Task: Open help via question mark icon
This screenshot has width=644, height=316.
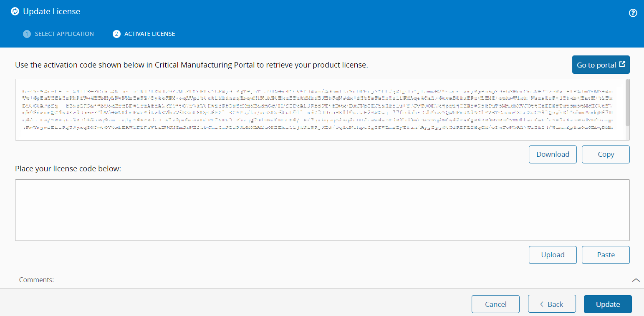Action: pos(633,13)
